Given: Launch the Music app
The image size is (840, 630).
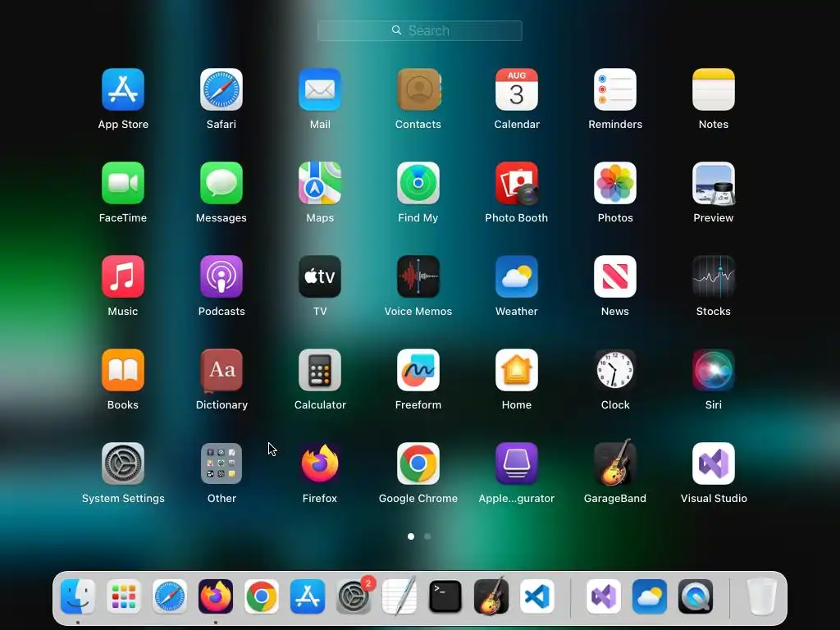Looking at the screenshot, I should [x=123, y=276].
